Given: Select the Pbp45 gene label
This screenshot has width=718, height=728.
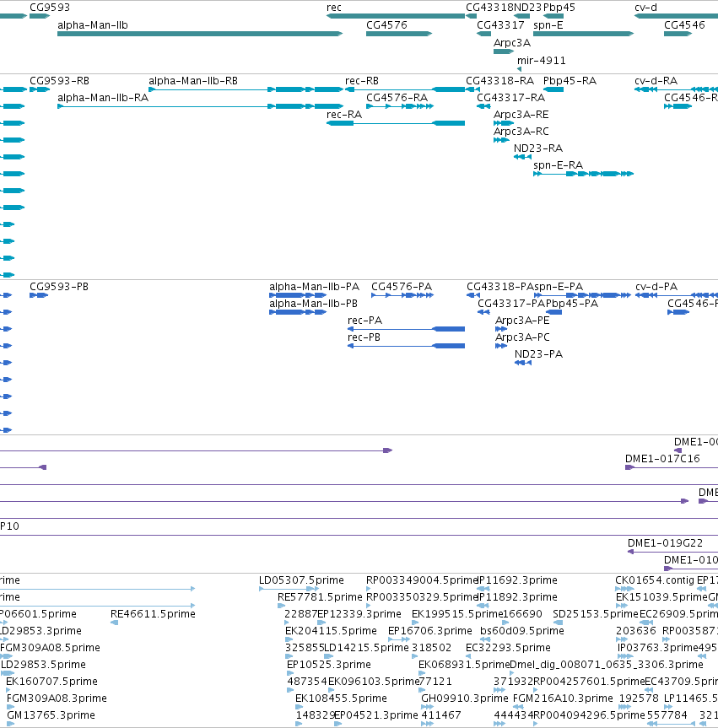Looking at the screenshot, I should click(559, 8).
